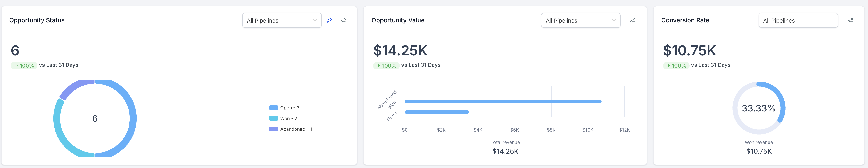Click the Won legend color swatch
868x168 pixels.
(273, 119)
